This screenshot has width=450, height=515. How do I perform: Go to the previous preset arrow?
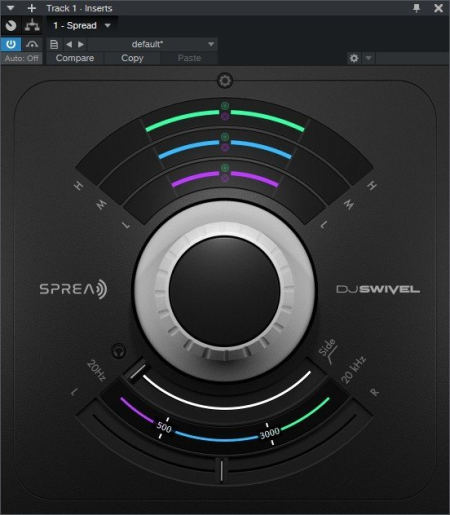pyautogui.click(x=69, y=44)
